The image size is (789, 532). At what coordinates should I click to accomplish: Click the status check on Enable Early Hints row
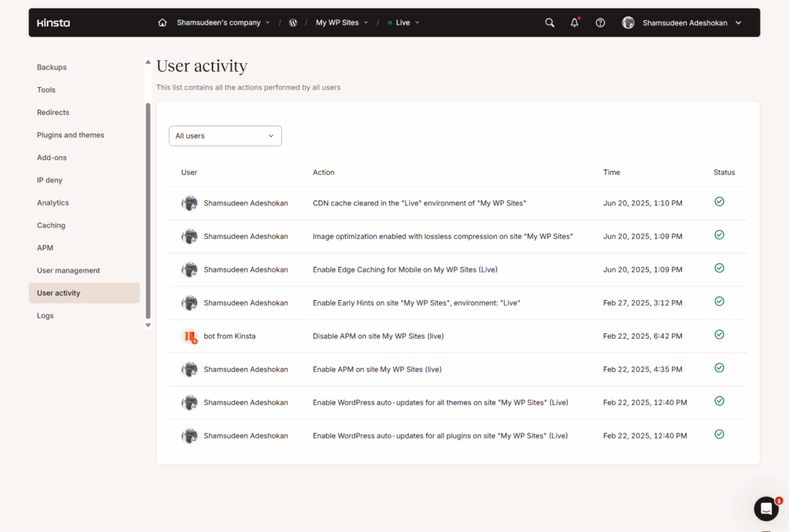719,301
